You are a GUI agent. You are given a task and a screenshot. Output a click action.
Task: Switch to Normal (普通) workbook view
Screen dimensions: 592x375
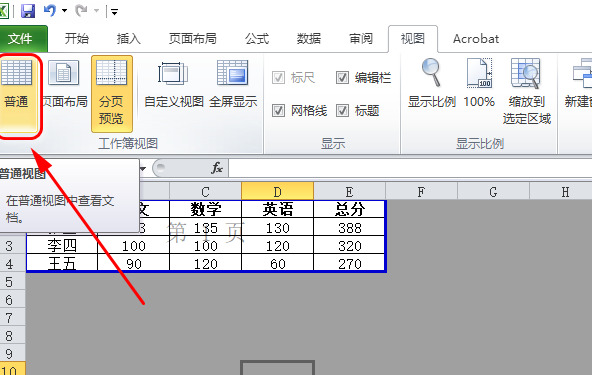click(x=17, y=94)
